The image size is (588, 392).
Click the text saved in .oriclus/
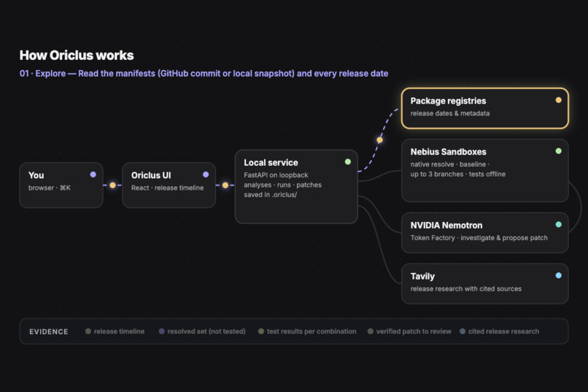271,195
